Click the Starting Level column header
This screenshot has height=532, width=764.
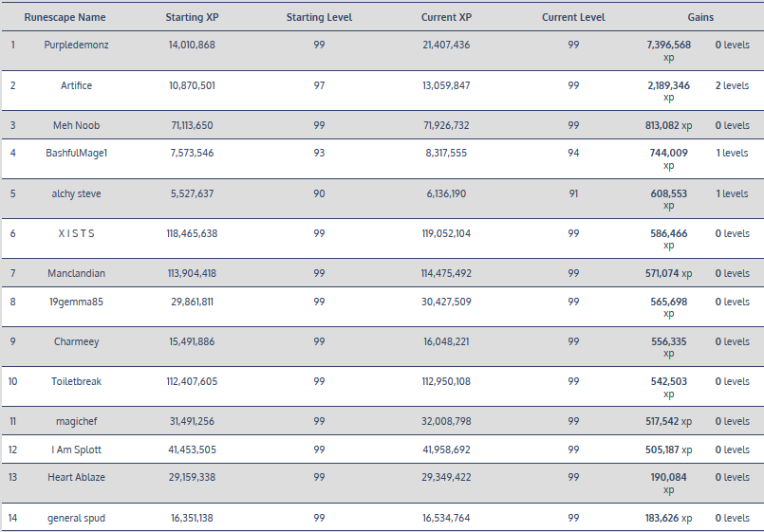point(319,17)
